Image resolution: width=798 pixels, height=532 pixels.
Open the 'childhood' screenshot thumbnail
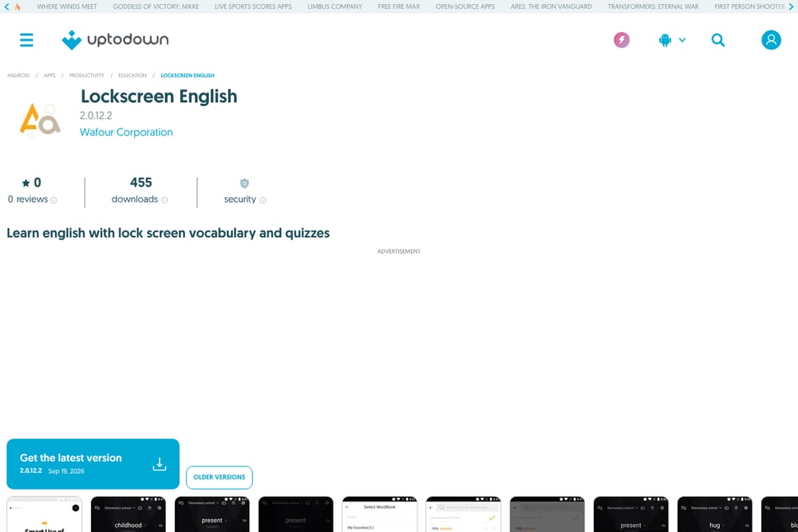128,514
